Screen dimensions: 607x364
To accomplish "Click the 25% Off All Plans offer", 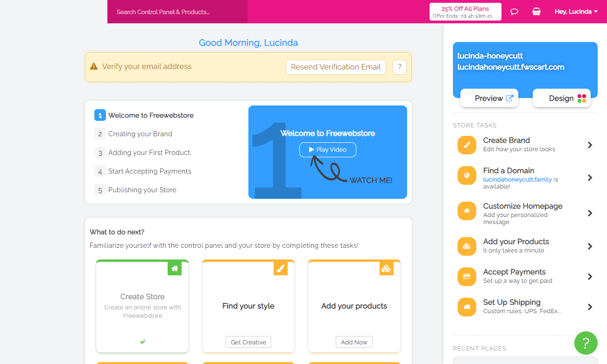I will (466, 12).
